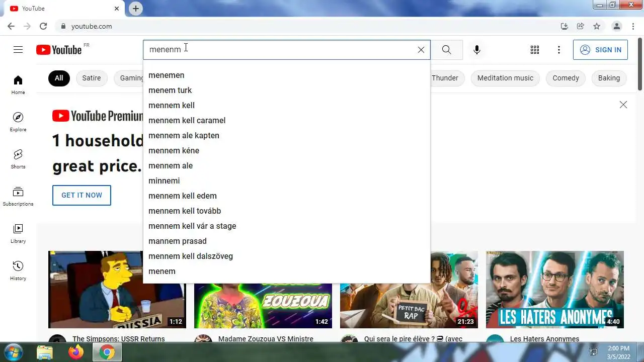
Task: Open the Windows Start menu
Action: [x=13, y=352]
